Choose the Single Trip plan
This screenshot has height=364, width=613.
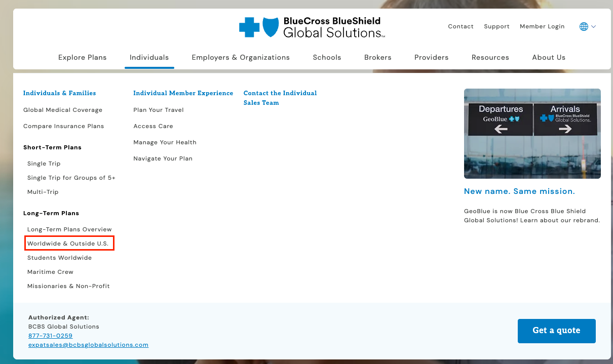(x=44, y=164)
